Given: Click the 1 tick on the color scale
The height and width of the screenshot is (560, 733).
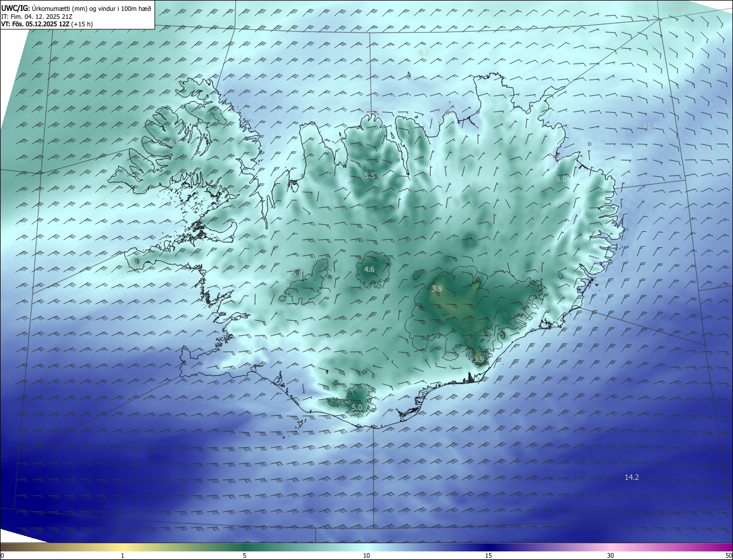Looking at the screenshot, I should pyautogui.click(x=123, y=555).
